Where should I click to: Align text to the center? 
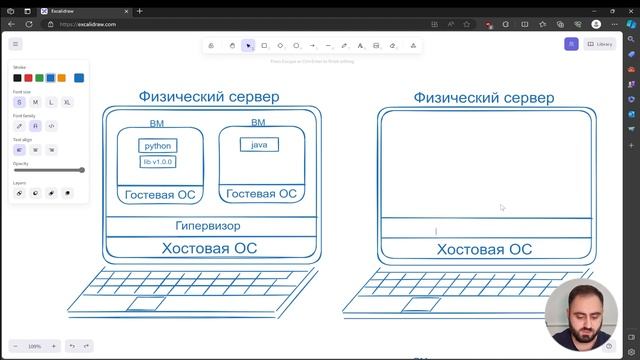click(35, 150)
